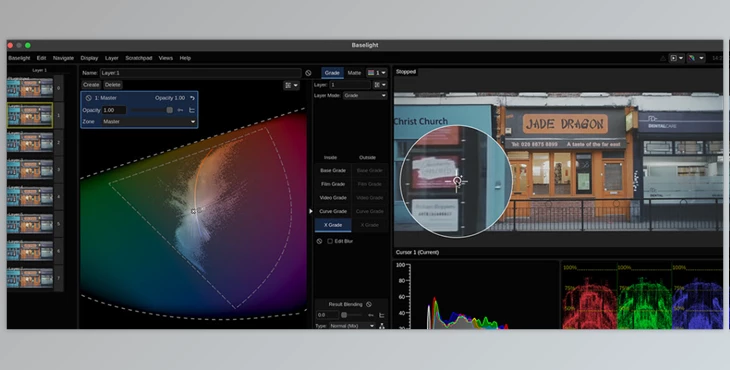
Task: Open the layout options dropdown above the colour plot
Action: [291, 85]
